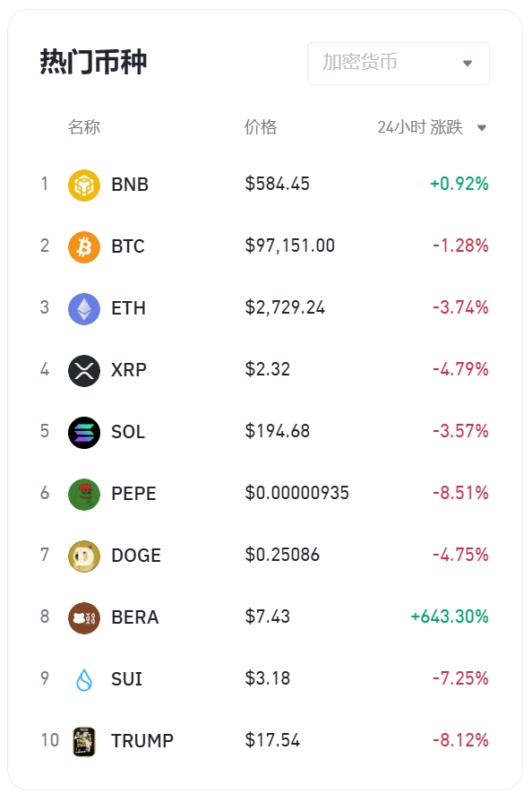Click the TRUMP coin name
The image size is (532, 802).
pyautogui.click(x=142, y=741)
